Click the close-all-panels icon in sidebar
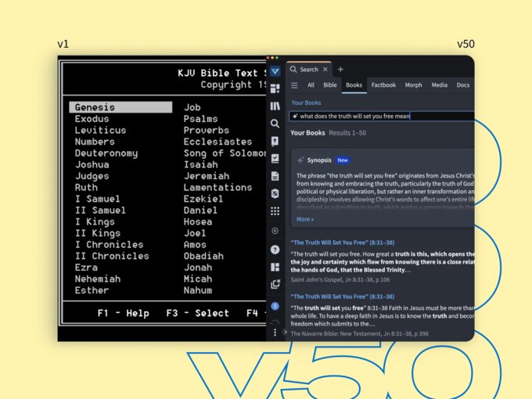532x399 pixels. coord(275,284)
